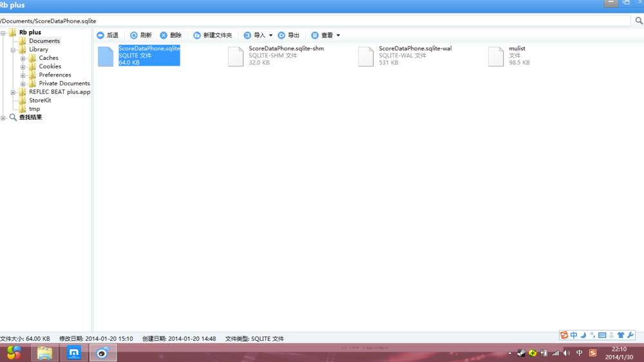The height and width of the screenshot is (362, 644).
Task: Toggle punctuation mode on Sogou IME bar
Action: [x=592, y=336]
